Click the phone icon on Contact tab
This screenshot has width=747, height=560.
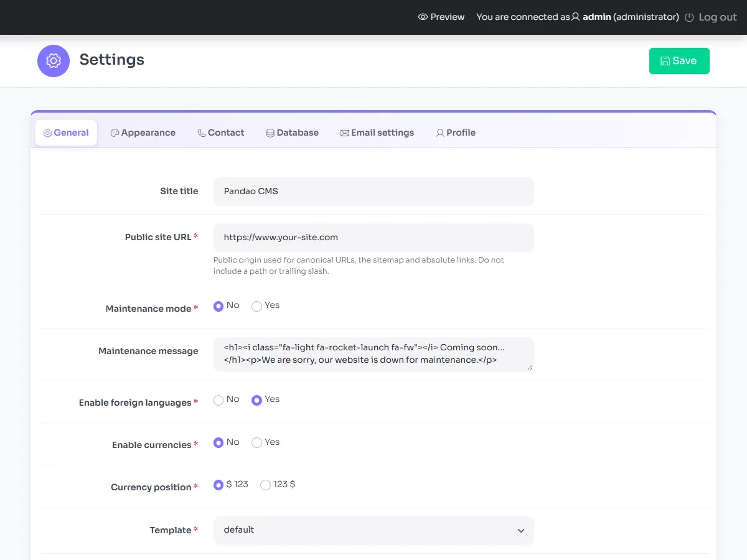(x=201, y=133)
